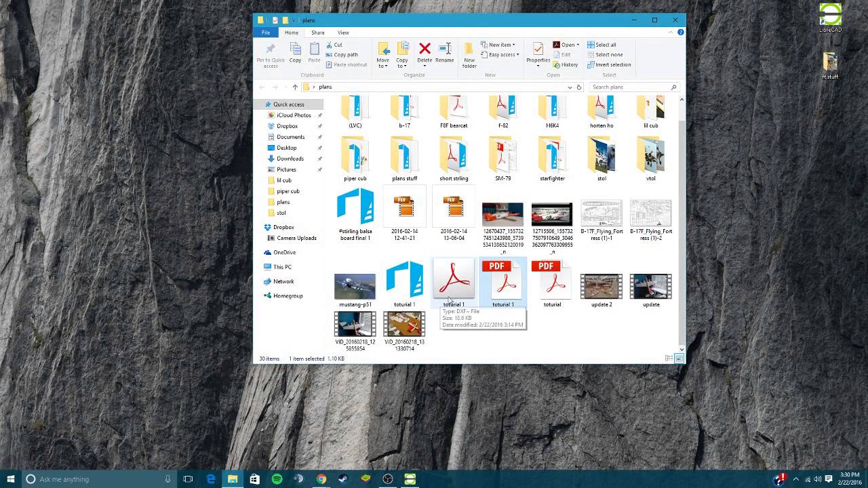Select the starfighter folder
Image resolution: width=868 pixels, height=488 pixels.
(552, 159)
